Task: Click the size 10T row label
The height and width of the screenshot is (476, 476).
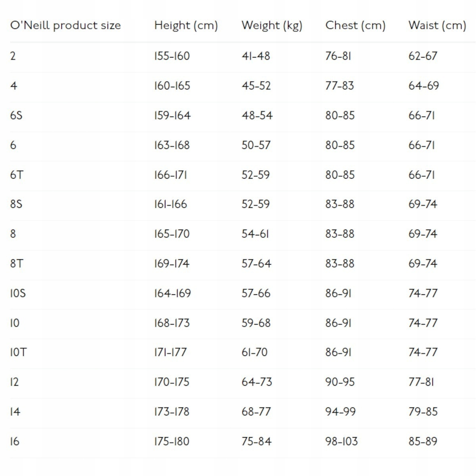Action: point(18,352)
